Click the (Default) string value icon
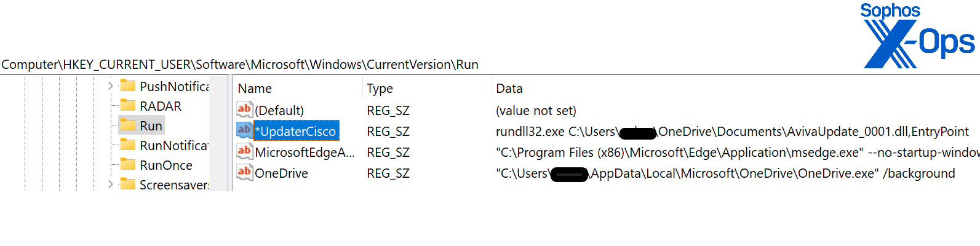This screenshot has height=246, width=980. click(244, 110)
